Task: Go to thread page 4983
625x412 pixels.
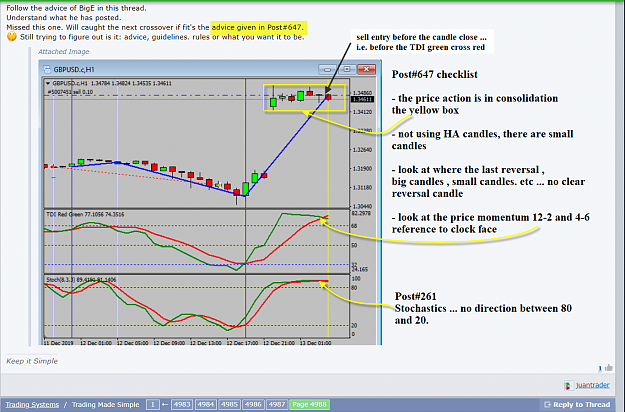Action: (182, 404)
